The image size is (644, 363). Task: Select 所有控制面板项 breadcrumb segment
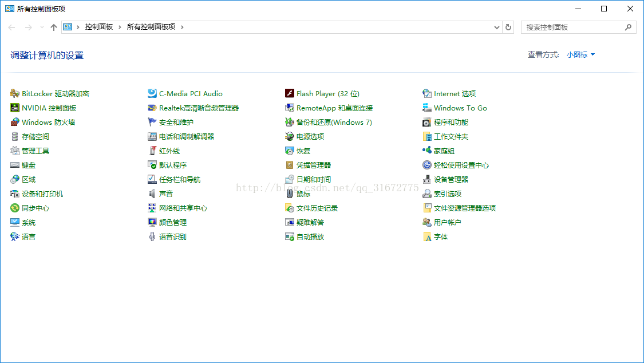[x=151, y=27]
